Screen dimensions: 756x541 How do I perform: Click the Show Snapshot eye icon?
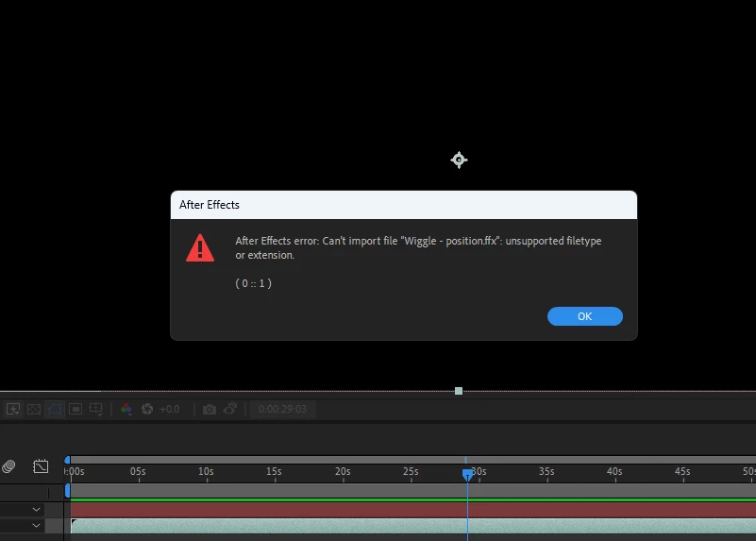tap(230, 409)
